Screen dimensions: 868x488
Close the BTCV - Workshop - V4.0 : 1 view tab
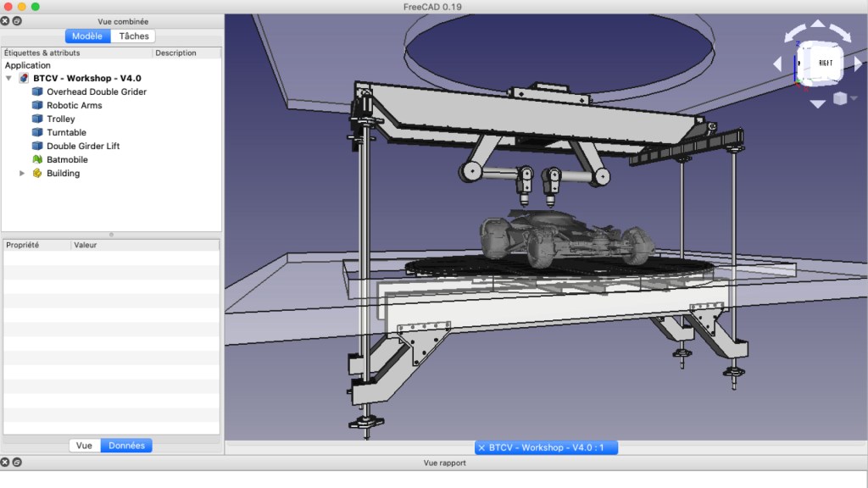[x=481, y=447]
